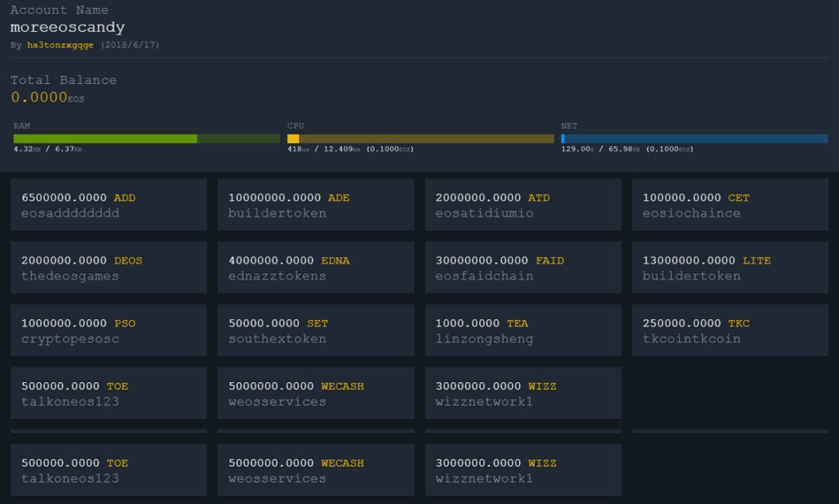The width and height of the screenshot is (839, 504).
Task: Click the 10000000.0000 ADE token amount
Action: (x=289, y=197)
